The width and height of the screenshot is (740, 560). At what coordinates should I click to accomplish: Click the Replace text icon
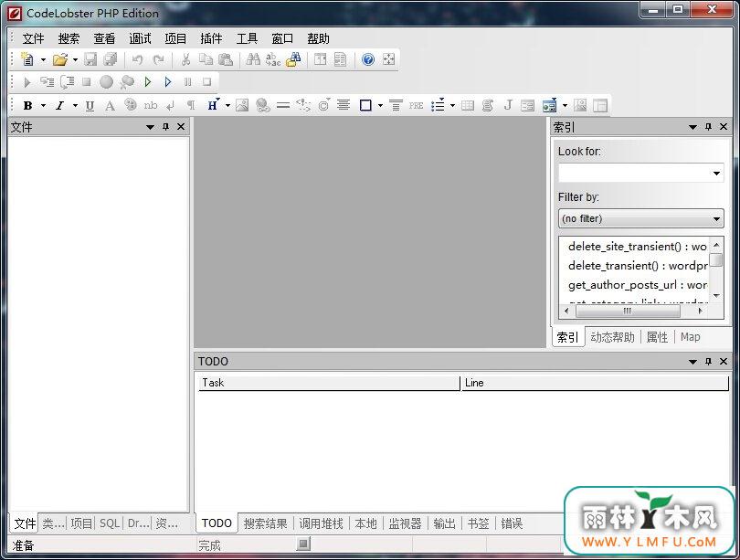(273, 59)
